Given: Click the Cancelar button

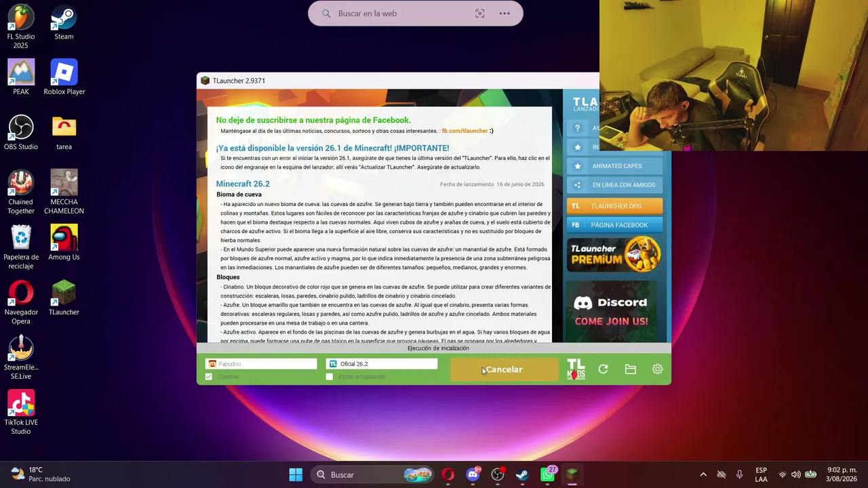Looking at the screenshot, I should click(x=505, y=369).
